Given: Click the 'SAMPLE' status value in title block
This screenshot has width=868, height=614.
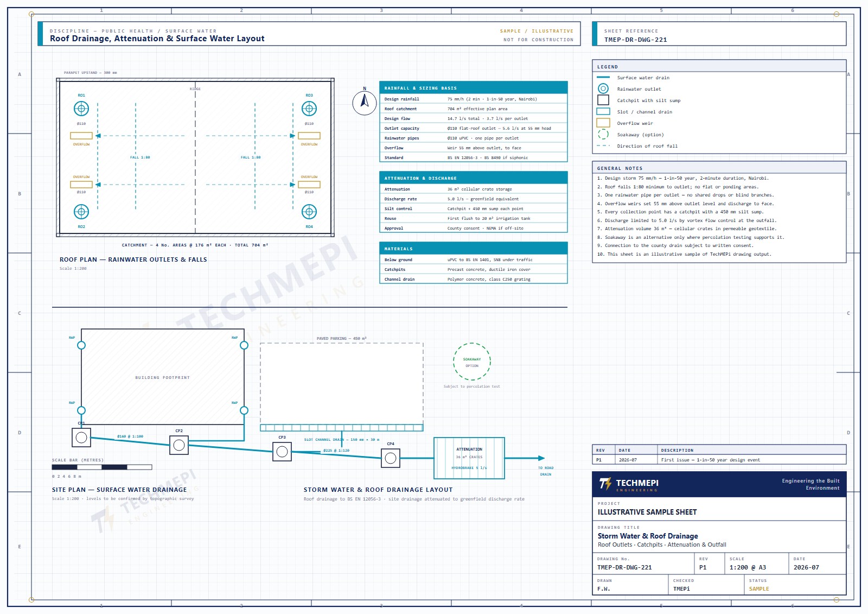Looking at the screenshot, I should pos(759,589).
